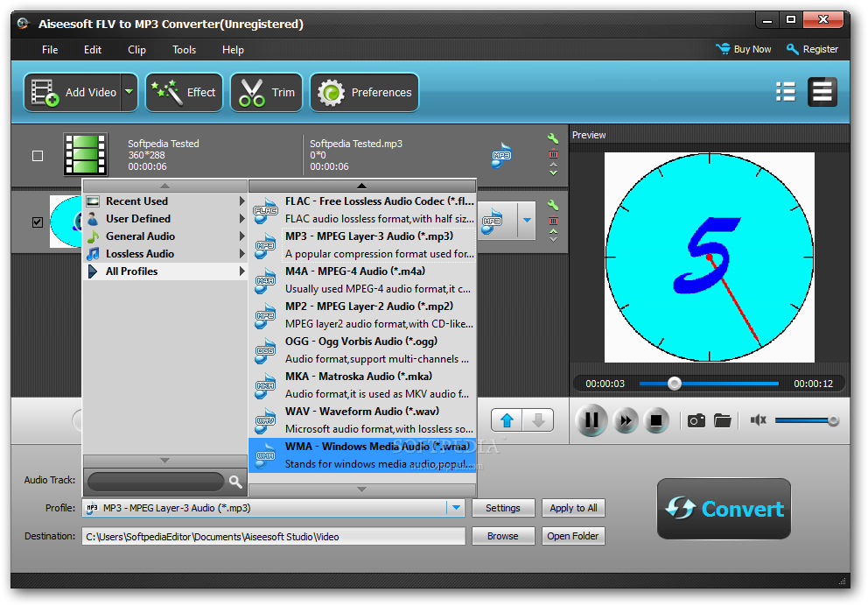Image resolution: width=868 pixels, height=606 pixels.
Task: Choose MP3 MPEG Layer-3 Audio format
Action: point(362,245)
